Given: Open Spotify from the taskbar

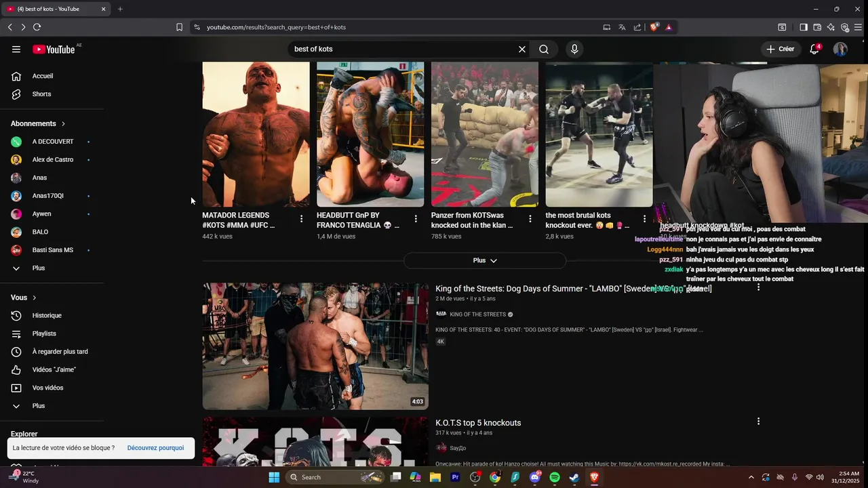Looking at the screenshot, I should tap(555, 477).
